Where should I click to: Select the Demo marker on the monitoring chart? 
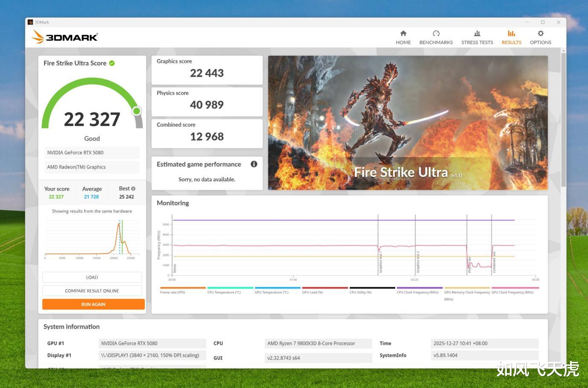click(x=175, y=268)
